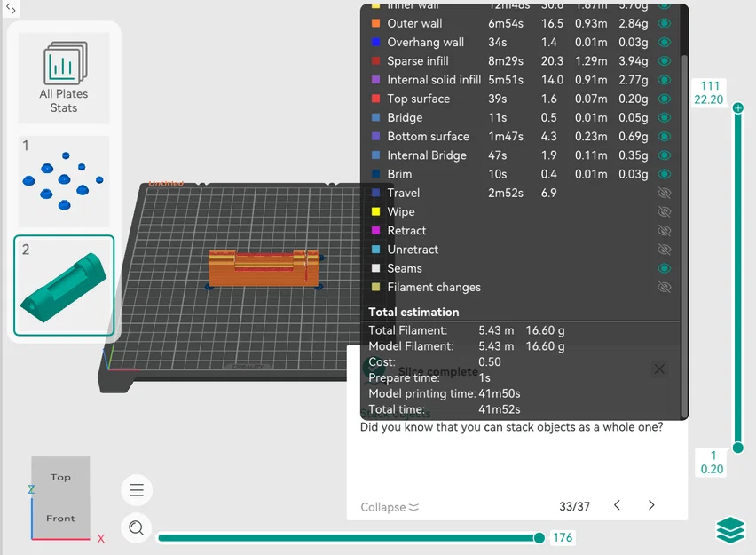Toggle the code panel arrows icon
This screenshot has height=555, width=756.
pyautogui.click(x=11, y=8)
